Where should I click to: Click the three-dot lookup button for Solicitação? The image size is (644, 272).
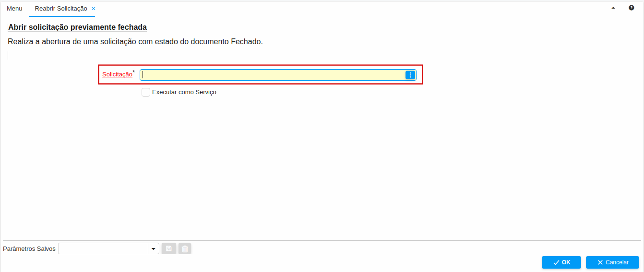click(x=410, y=75)
